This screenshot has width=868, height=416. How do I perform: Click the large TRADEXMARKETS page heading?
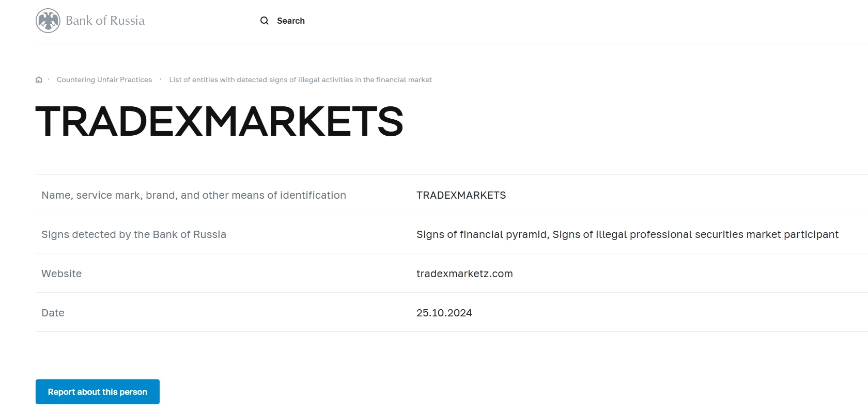[x=219, y=122]
